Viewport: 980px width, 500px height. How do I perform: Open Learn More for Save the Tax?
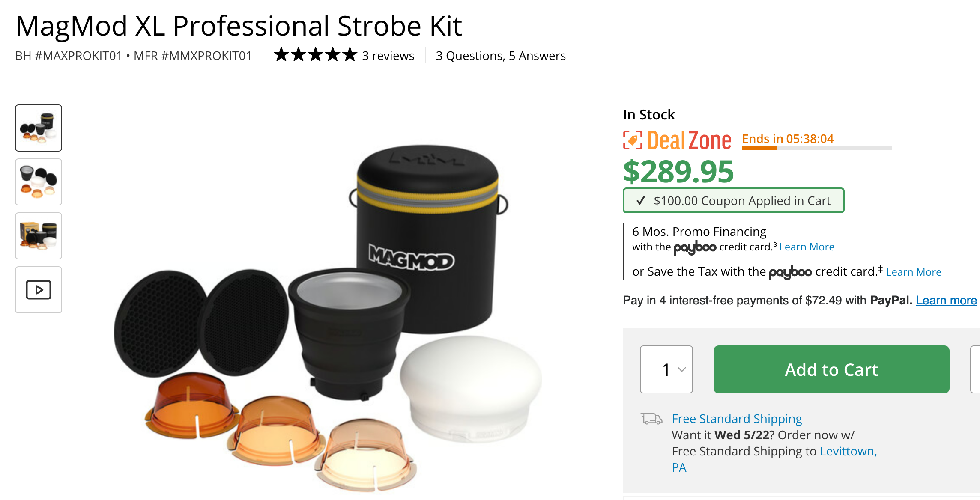[x=914, y=272]
